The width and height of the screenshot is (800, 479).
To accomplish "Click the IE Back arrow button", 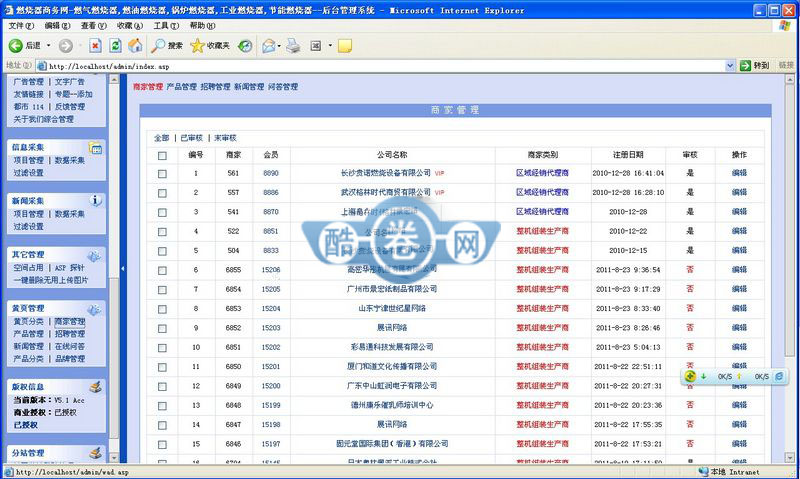I will (x=16, y=46).
